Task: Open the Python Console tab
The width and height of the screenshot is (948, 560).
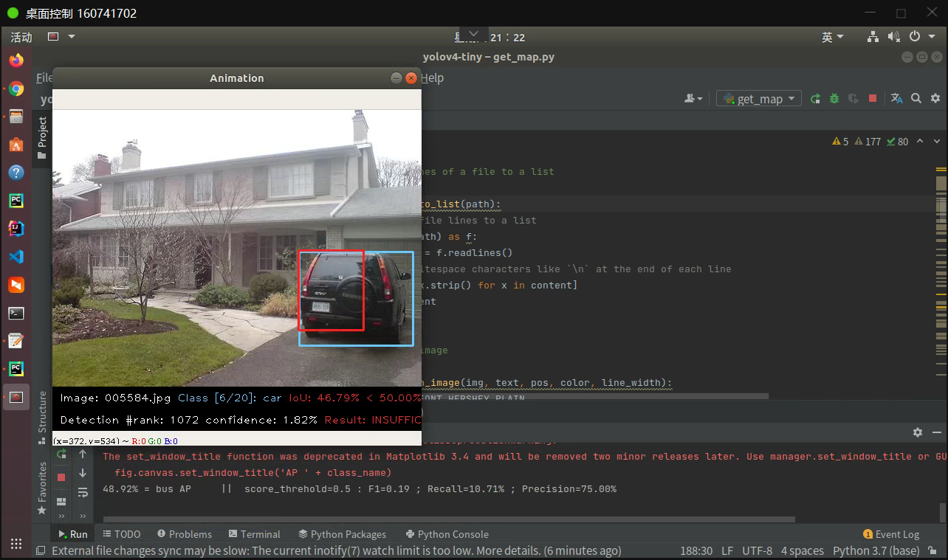Action: click(447, 534)
